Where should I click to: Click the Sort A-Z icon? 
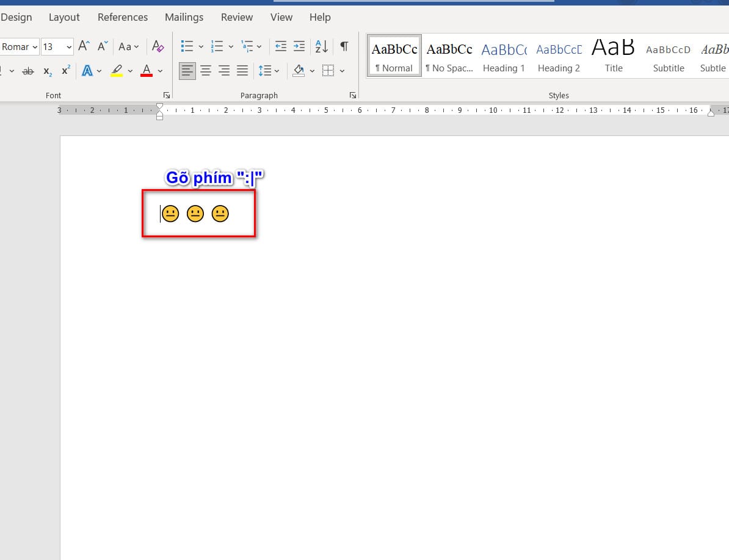pyautogui.click(x=322, y=46)
